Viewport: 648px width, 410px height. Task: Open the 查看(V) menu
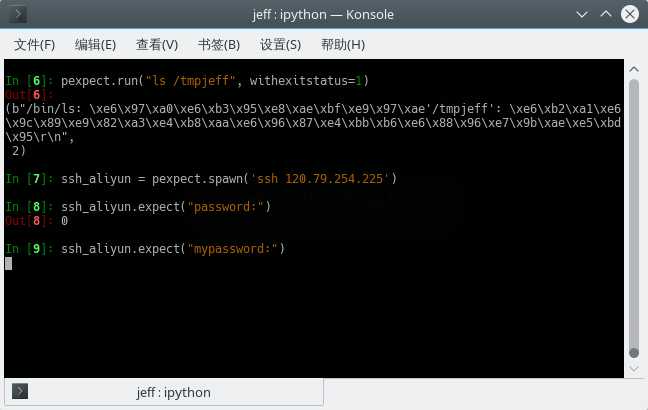pyautogui.click(x=157, y=45)
